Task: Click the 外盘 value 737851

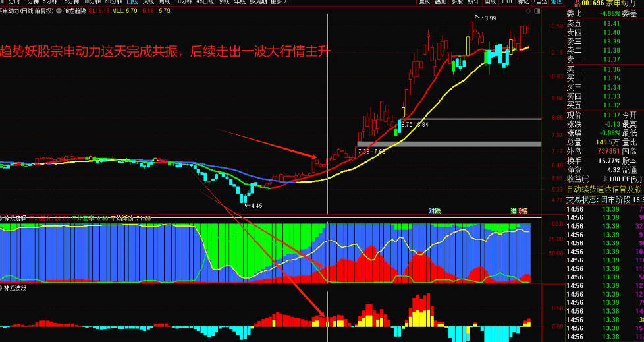Action: point(610,151)
